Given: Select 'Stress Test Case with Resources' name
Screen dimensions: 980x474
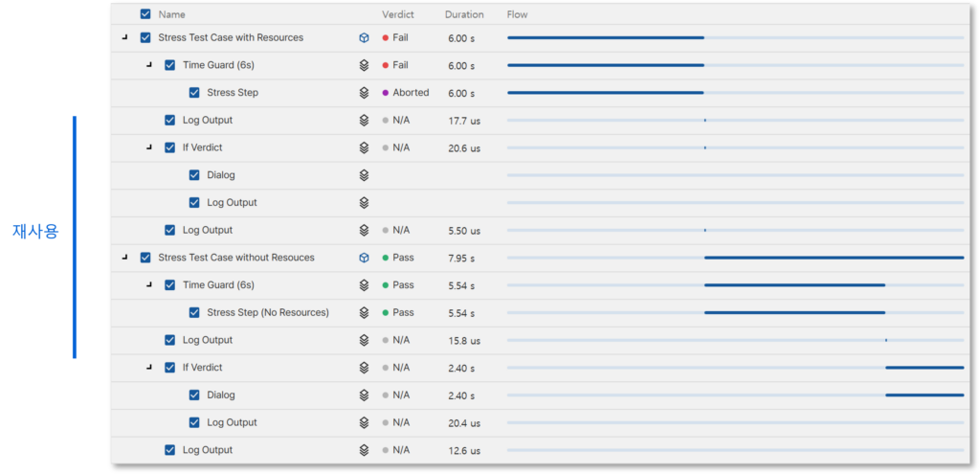Looking at the screenshot, I should click(231, 37).
